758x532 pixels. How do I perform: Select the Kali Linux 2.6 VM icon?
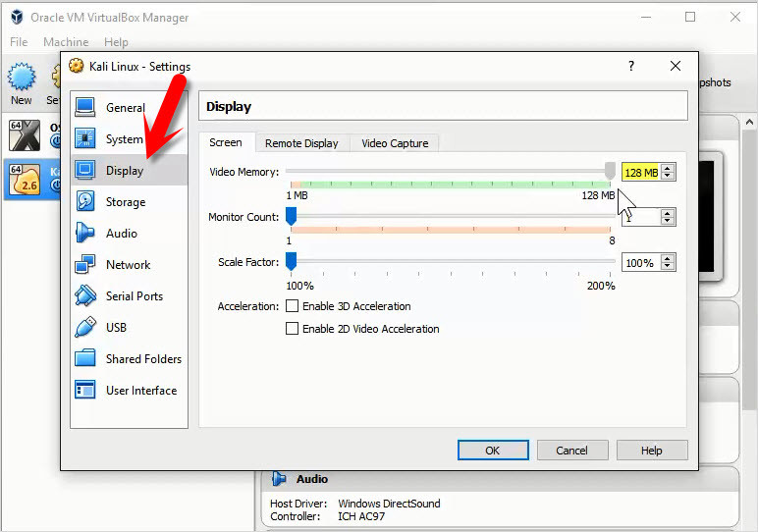pyautogui.click(x=25, y=180)
